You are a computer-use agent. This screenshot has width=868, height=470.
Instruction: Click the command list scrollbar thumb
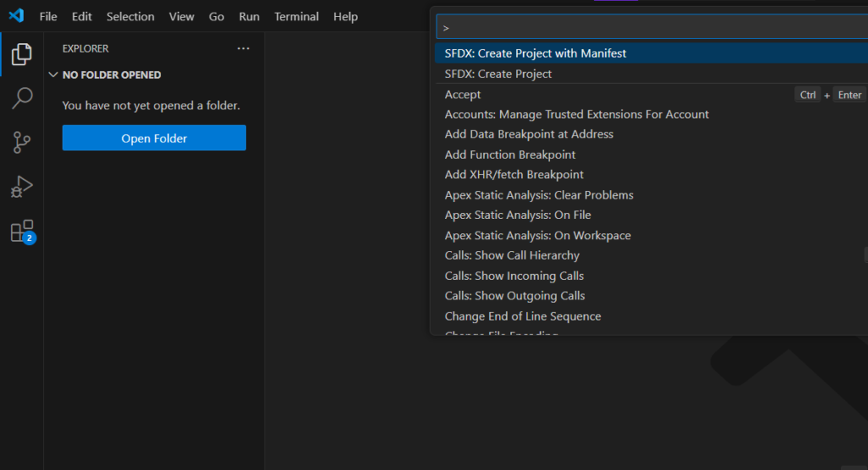pos(865,255)
